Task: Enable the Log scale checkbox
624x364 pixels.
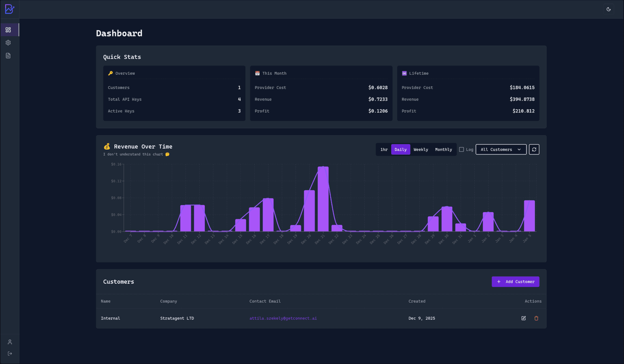Action: point(461,149)
